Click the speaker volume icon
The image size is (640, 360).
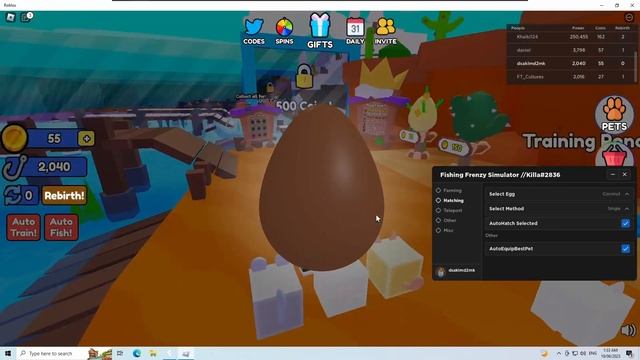pos(628,330)
